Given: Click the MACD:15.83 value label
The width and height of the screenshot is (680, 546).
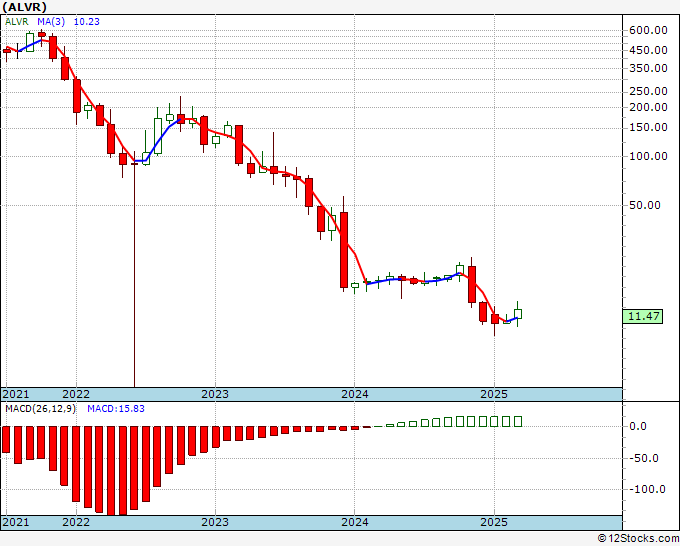Looking at the screenshot, I should pyautogui.click(x=116, y=409).
